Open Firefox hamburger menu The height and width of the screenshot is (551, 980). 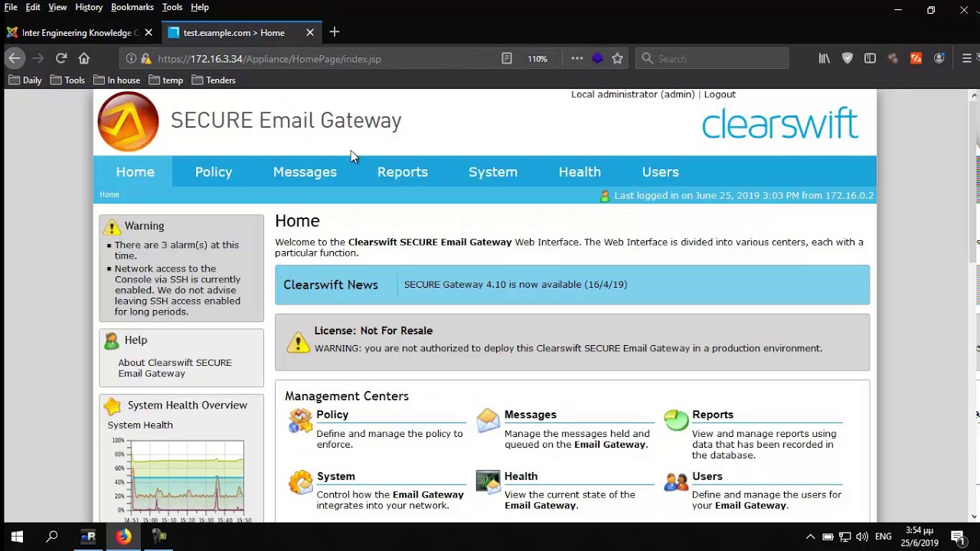pos(967,58)
